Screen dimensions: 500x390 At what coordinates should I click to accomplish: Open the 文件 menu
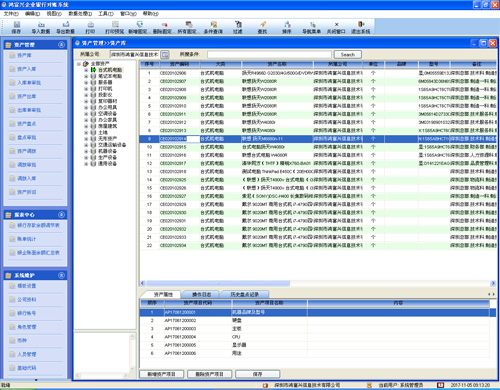pyautogui.click(x=11, y=14)
